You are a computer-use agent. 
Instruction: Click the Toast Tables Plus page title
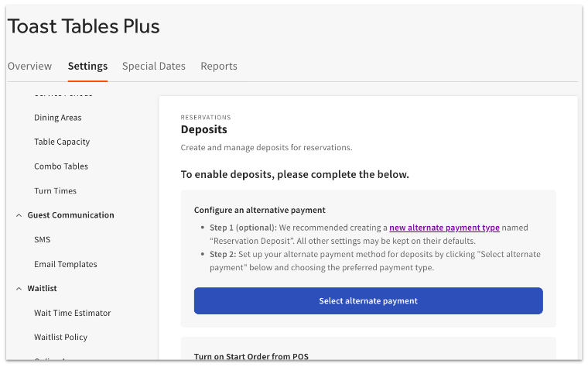pos(84,26)
